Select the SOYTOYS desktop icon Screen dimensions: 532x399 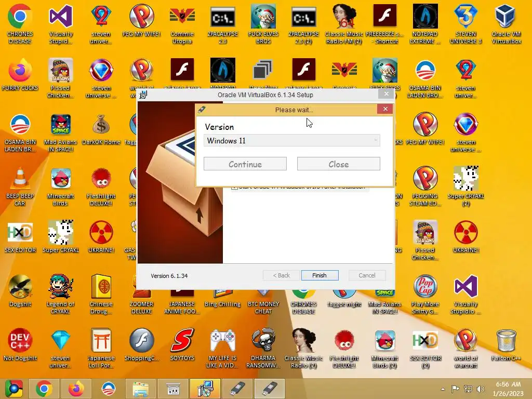pos(182,344)
